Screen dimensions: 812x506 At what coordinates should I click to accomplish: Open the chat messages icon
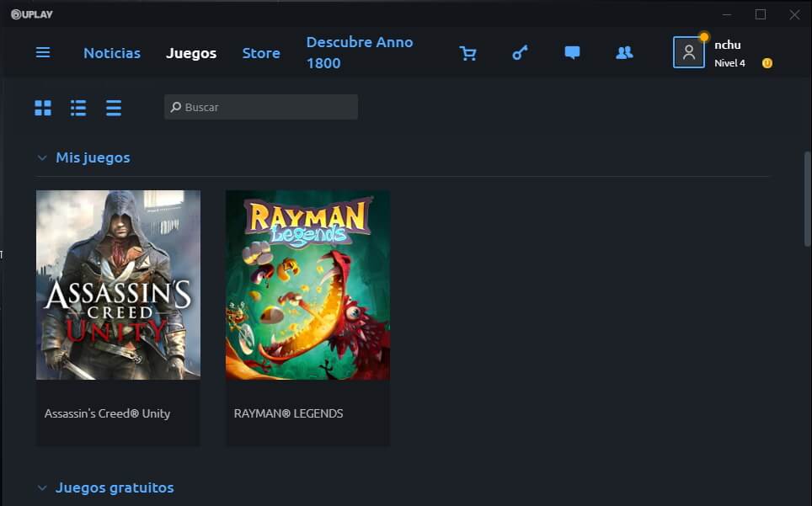click(572, 53)
